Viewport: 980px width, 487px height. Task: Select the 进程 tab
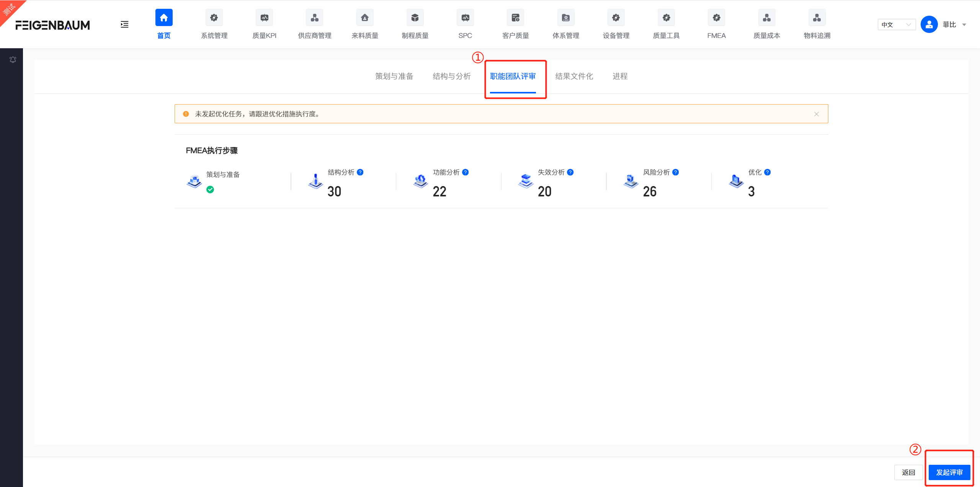[x=620, y=76]
